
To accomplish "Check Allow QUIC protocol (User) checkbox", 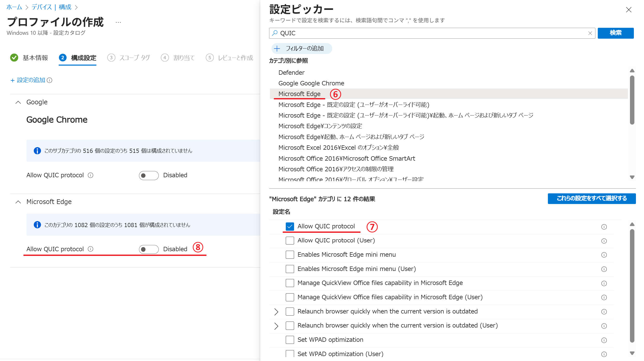I will [x=290, y=241].
